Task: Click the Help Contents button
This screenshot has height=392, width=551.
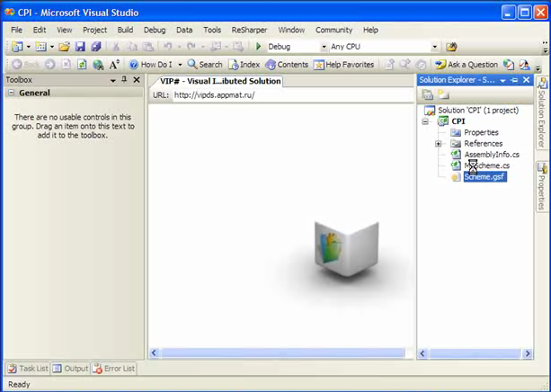Action: 287,65
